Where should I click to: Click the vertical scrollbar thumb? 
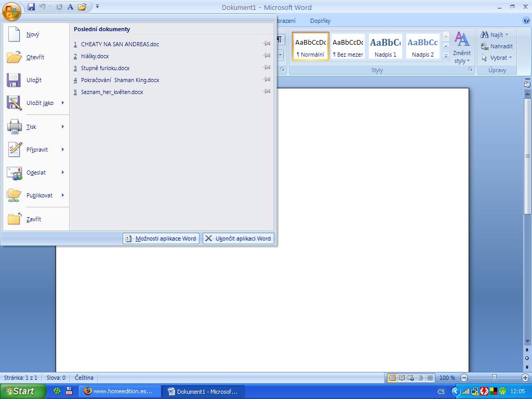pyautogui.click(x=527, y=156)
